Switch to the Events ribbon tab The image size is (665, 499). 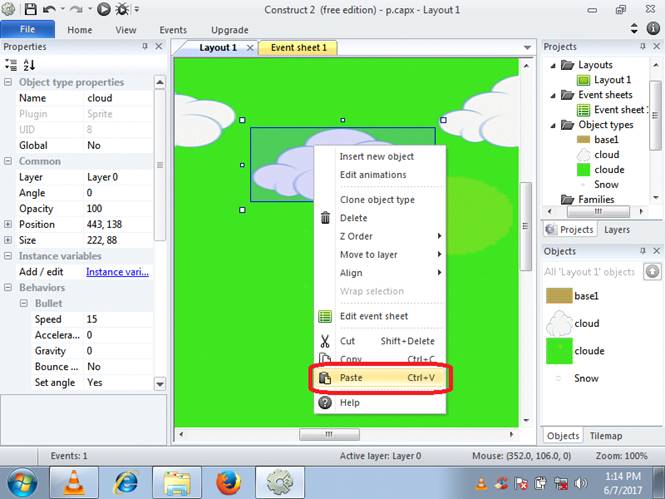(x=173, y=30)
